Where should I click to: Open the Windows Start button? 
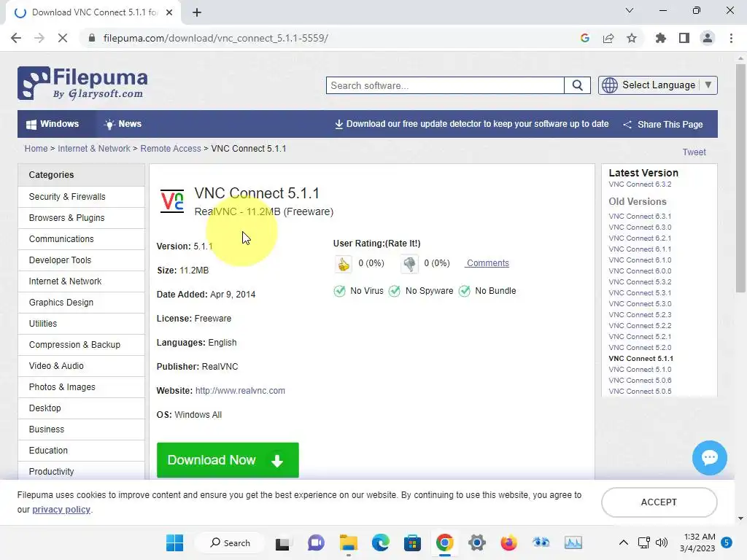point(174,542)
